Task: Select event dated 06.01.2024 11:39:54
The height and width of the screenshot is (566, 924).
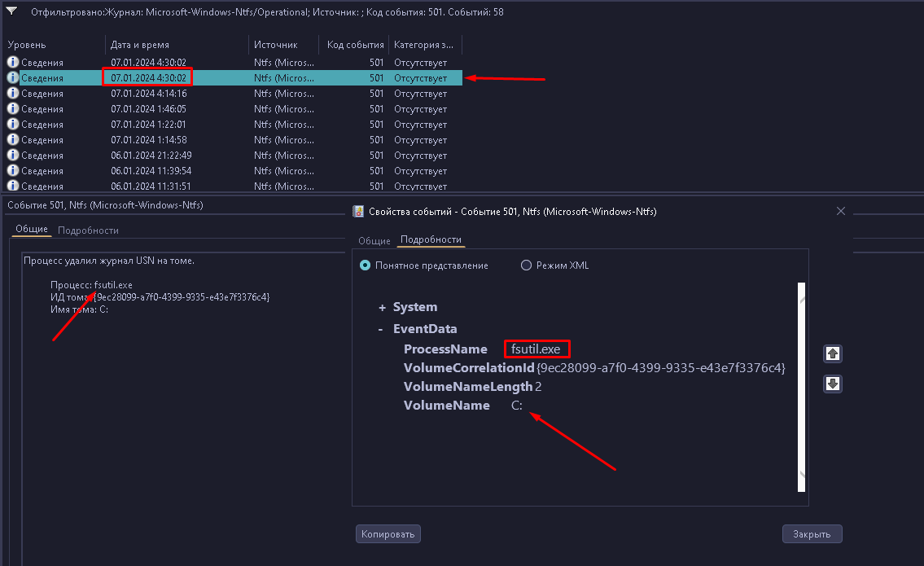Action: (234, 170)
